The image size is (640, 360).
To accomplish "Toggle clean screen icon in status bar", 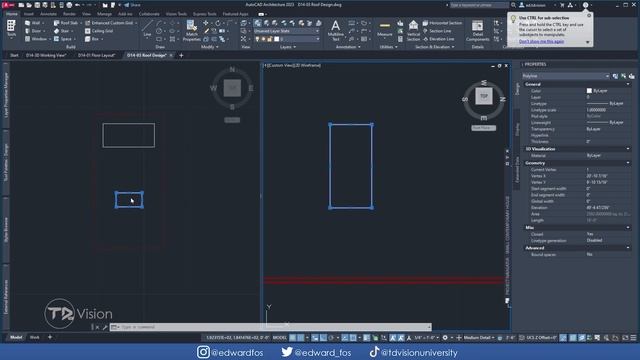I will 624,338.
